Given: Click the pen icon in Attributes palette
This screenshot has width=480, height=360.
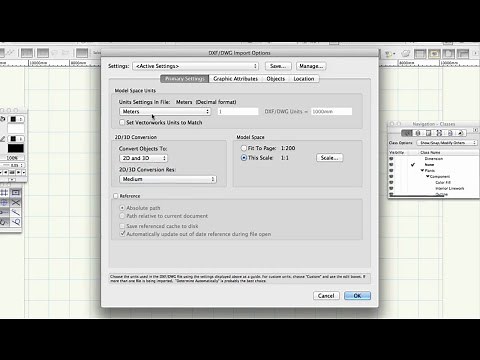Looking at the screenshot, I should pyautogui.click(x=3, y=139).
